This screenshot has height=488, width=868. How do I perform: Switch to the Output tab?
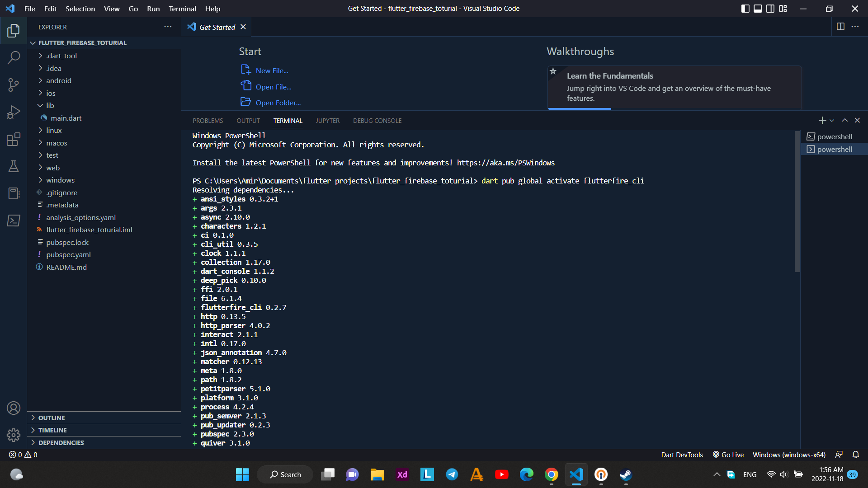(248, 121)
